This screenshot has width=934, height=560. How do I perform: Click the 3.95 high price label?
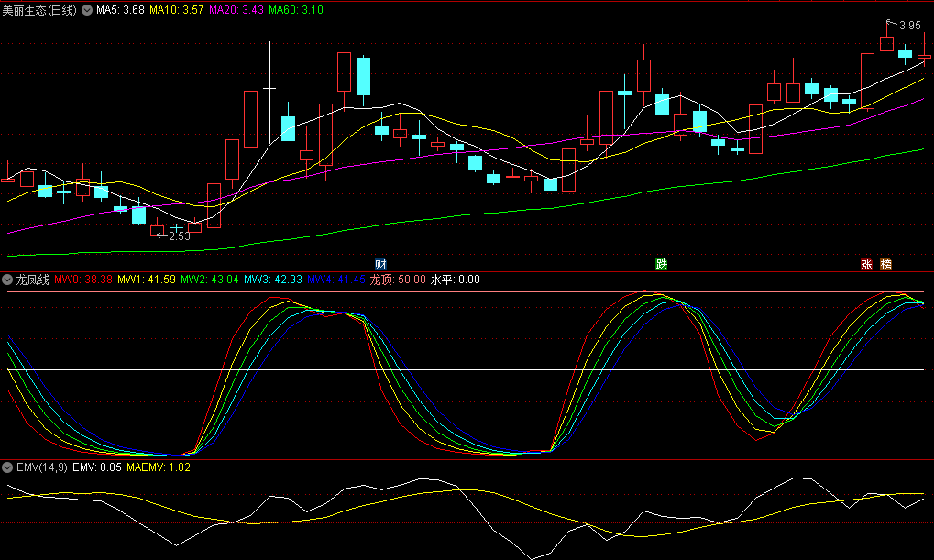(909, 26)
